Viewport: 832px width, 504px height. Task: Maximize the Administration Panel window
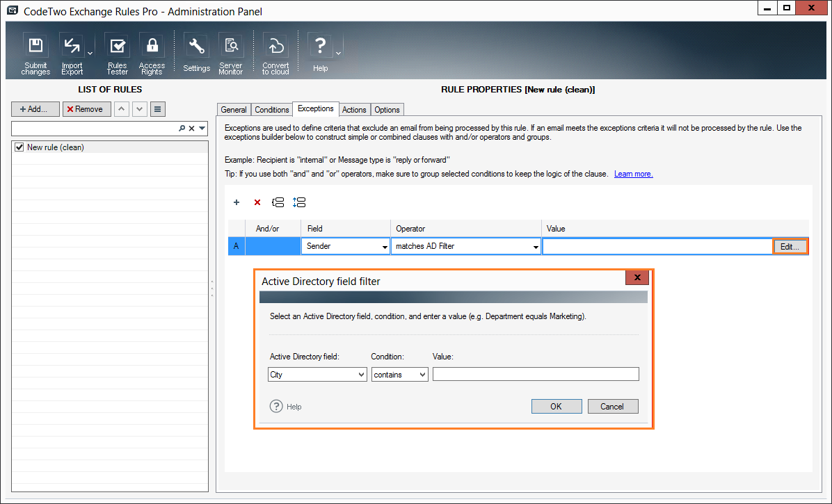pos(787,8)
